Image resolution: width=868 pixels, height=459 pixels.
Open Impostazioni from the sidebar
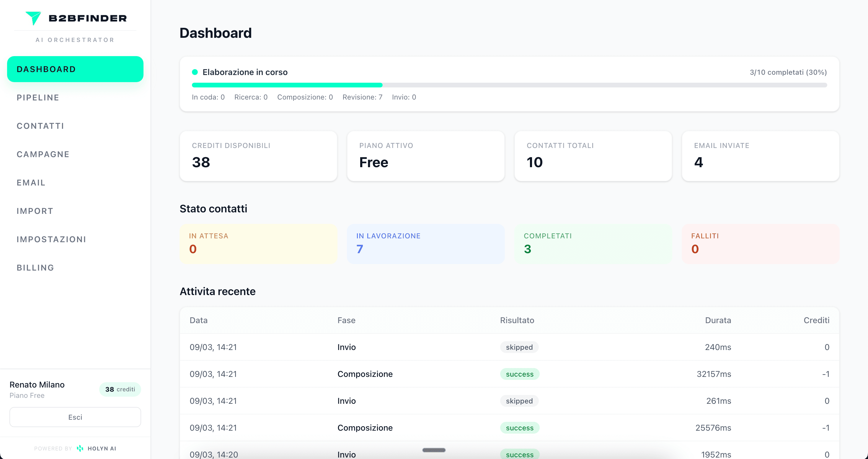(x=51, y=239)
